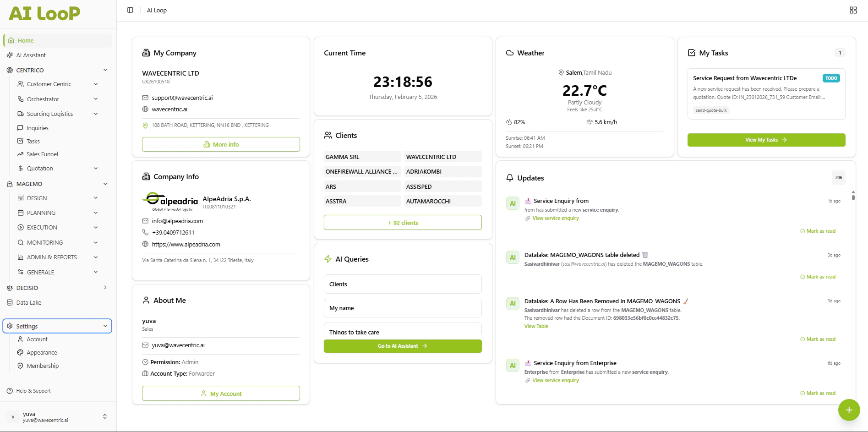Click the Updates bell icon
The image size is (868, 432).
(510, 177)
